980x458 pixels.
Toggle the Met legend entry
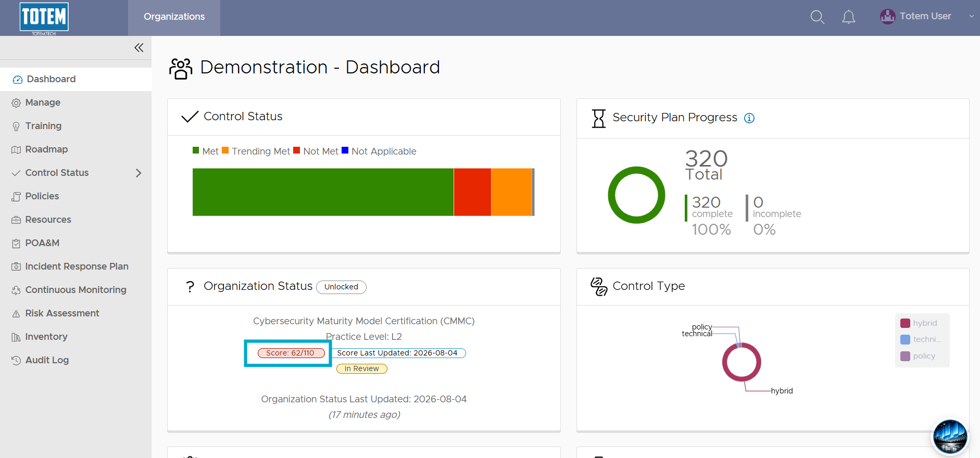pyautogui.click(x=206, y=151)
